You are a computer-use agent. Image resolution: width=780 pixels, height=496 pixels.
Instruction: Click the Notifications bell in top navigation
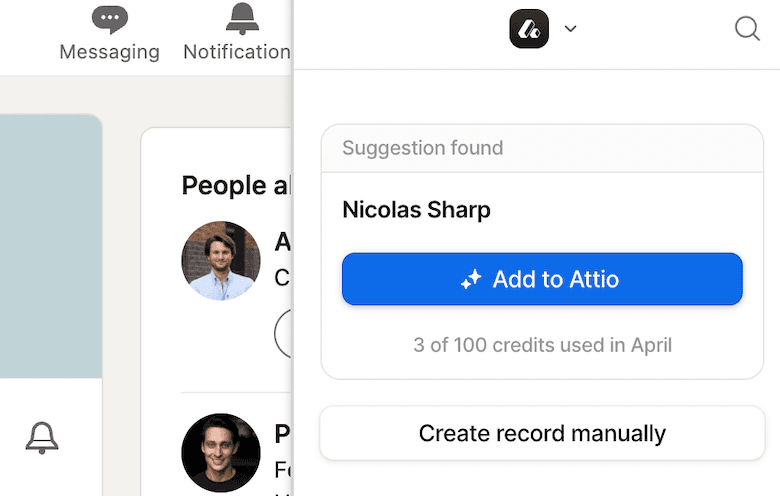click(241, 18)
